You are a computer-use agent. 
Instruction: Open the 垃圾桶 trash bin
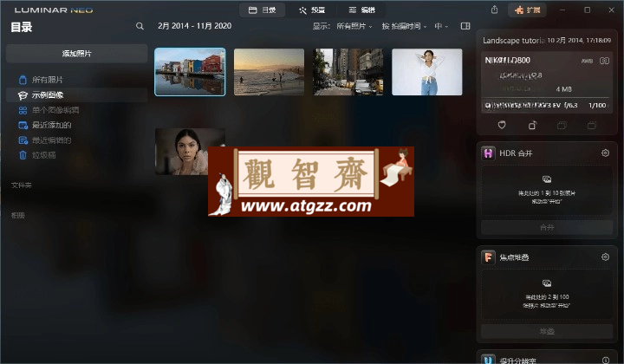coord(77,155)
